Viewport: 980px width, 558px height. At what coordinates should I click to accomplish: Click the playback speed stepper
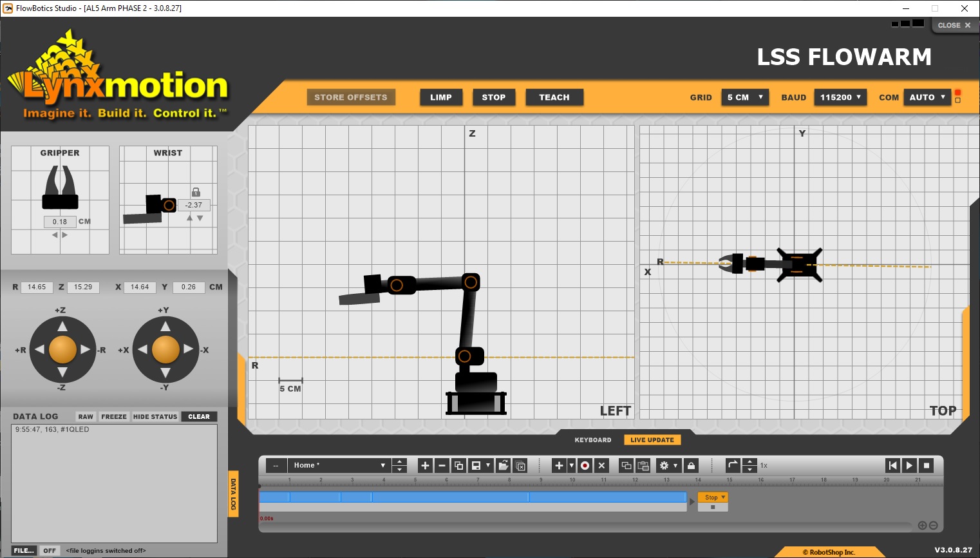(749, 465)
